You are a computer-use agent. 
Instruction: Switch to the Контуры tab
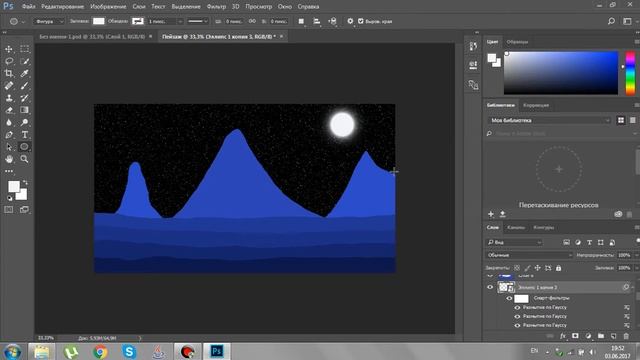coord(544,228)
